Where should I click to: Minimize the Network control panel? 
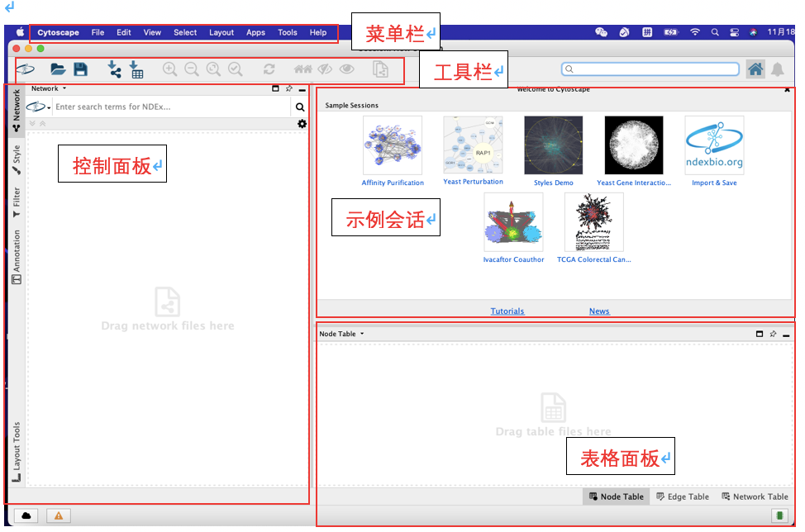coord(302,90)
